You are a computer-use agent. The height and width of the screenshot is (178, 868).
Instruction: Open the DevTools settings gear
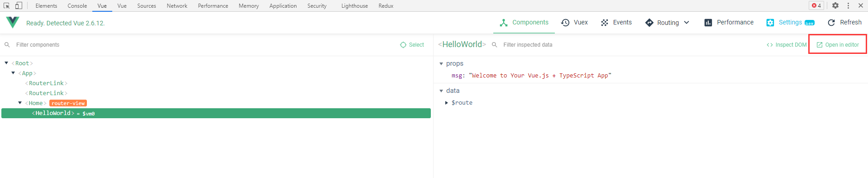(x=835, y=5)
